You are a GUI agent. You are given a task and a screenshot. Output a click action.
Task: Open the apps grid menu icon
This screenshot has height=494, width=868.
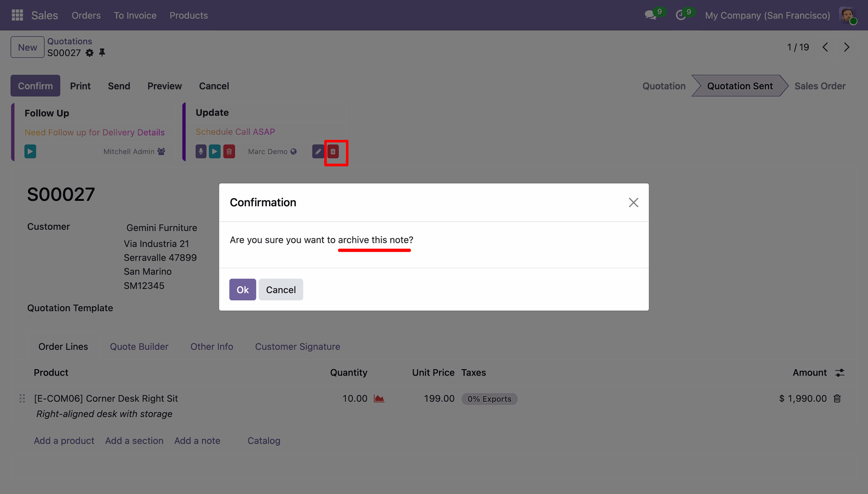[x=17, y=15]
